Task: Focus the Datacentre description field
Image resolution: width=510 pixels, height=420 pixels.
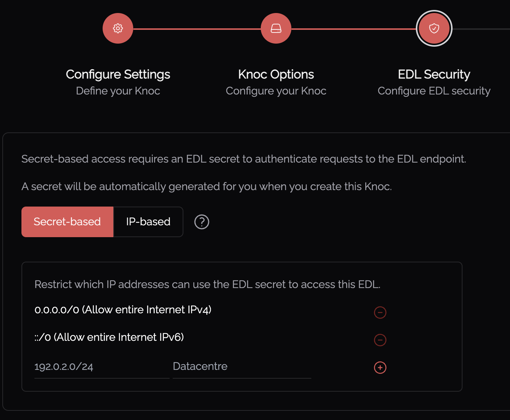Action: click(242, 367)
